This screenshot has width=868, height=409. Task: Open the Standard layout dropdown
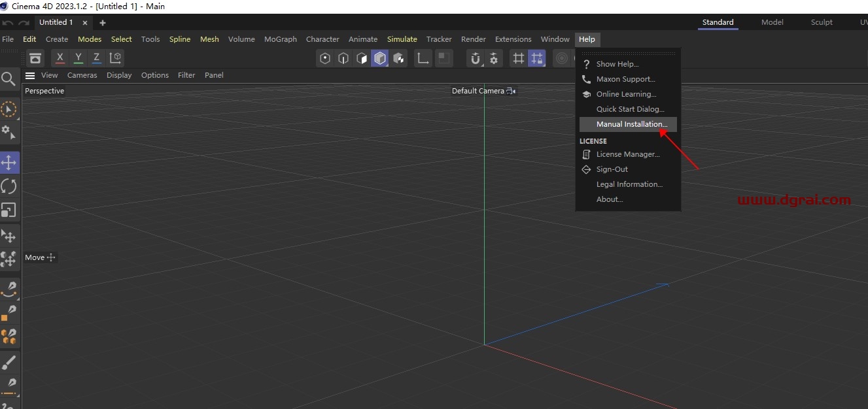point(718,22)
